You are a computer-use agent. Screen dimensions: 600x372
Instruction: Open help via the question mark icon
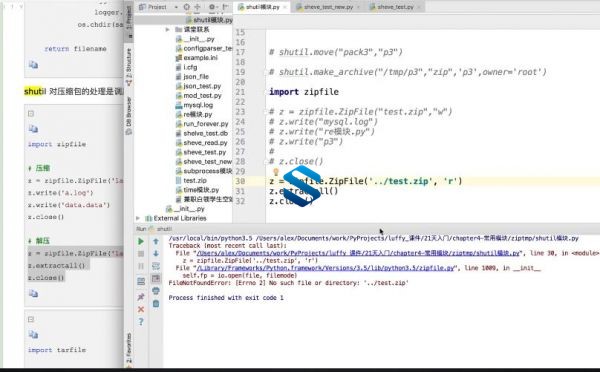coord(141,322)
